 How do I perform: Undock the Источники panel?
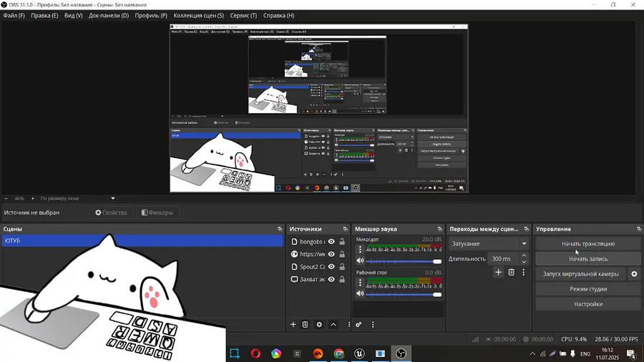(345, 229)
